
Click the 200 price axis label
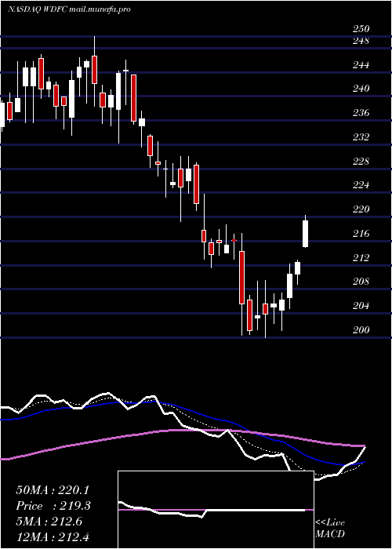pyautogui.click(x=361, y=330)
